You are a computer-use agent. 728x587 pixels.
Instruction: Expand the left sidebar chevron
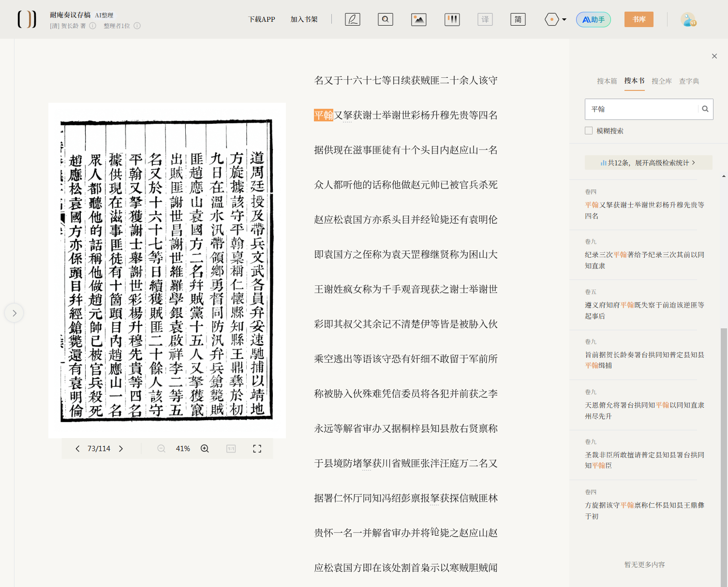(x=14, y=313)
